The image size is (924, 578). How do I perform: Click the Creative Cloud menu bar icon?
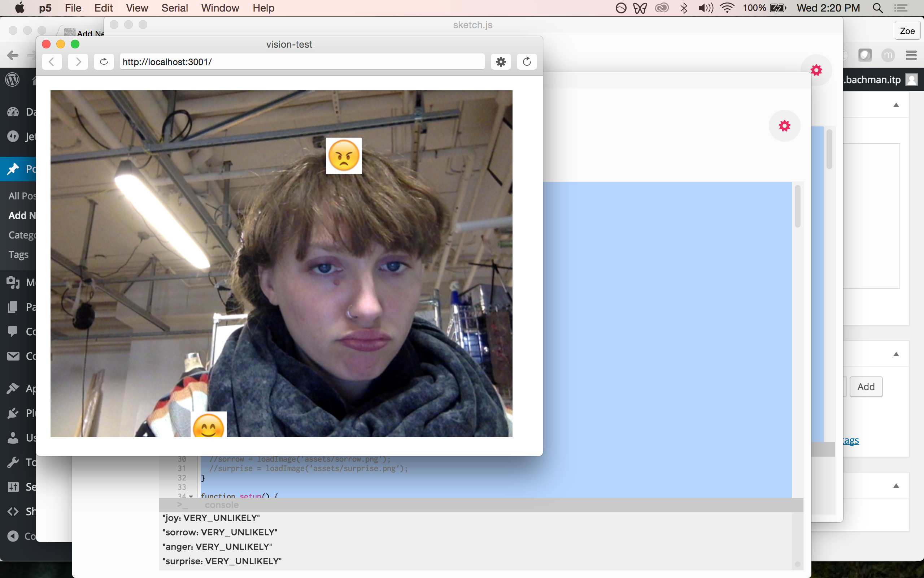(662, 8)
